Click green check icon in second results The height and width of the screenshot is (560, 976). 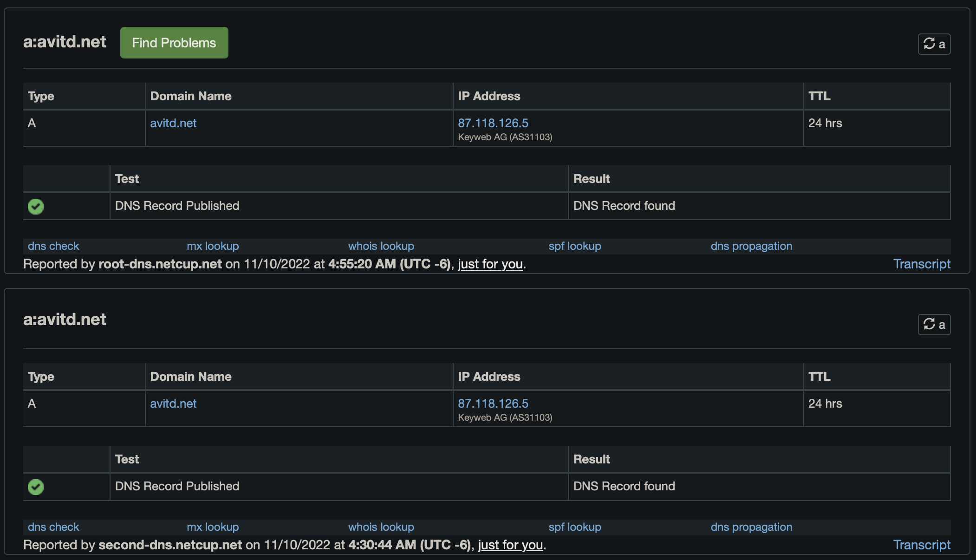pos(36,487)
